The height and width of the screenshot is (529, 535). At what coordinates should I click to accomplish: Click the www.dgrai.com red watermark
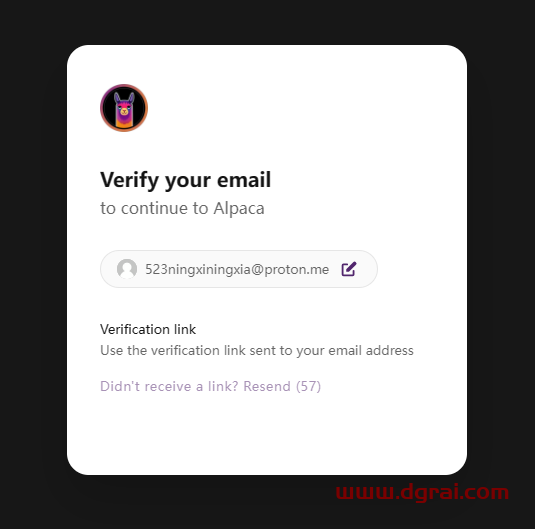pos(422,492)
